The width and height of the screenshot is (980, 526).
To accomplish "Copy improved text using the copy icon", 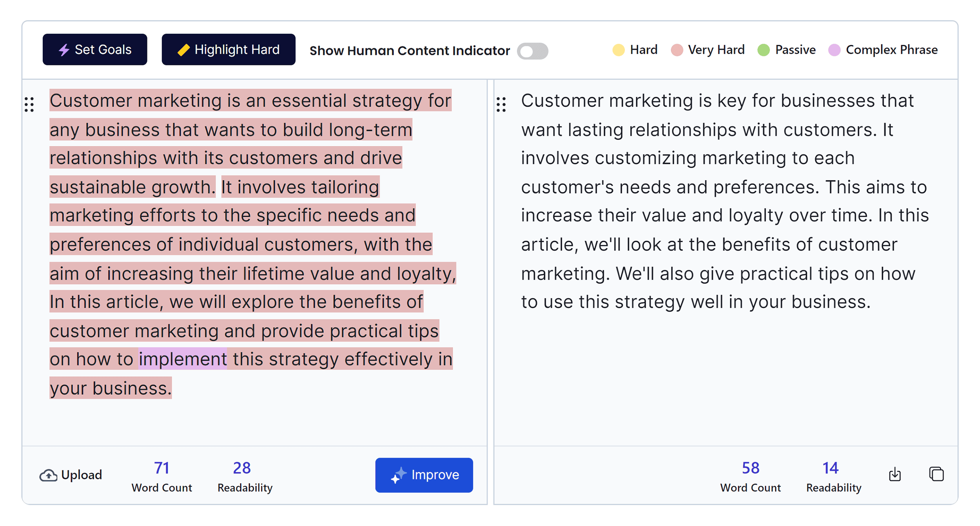I will point(936,474).
